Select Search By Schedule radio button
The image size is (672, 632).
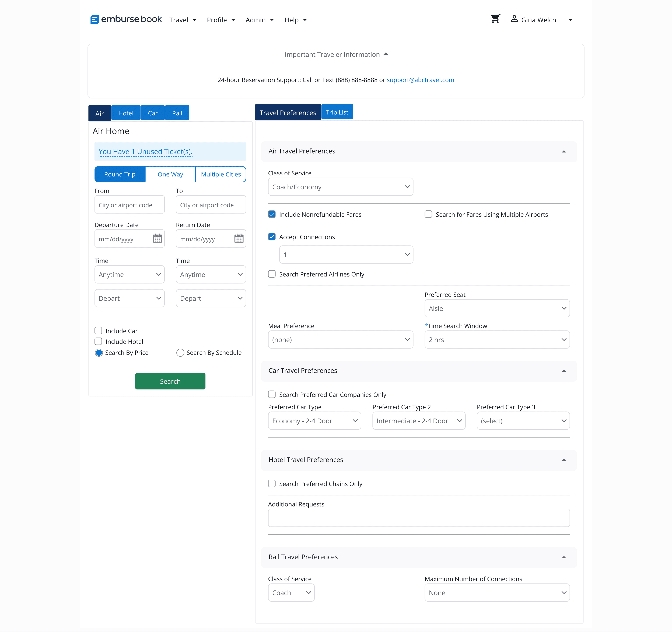[180, 353]
